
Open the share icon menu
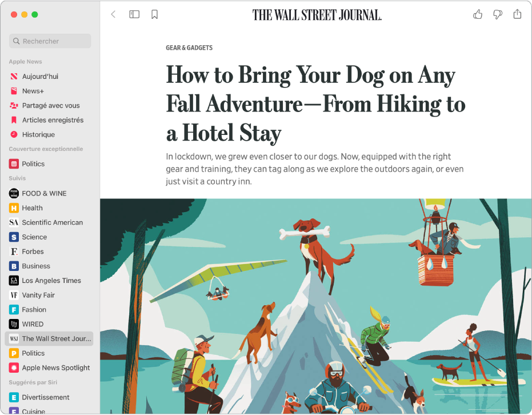point(517,14)
